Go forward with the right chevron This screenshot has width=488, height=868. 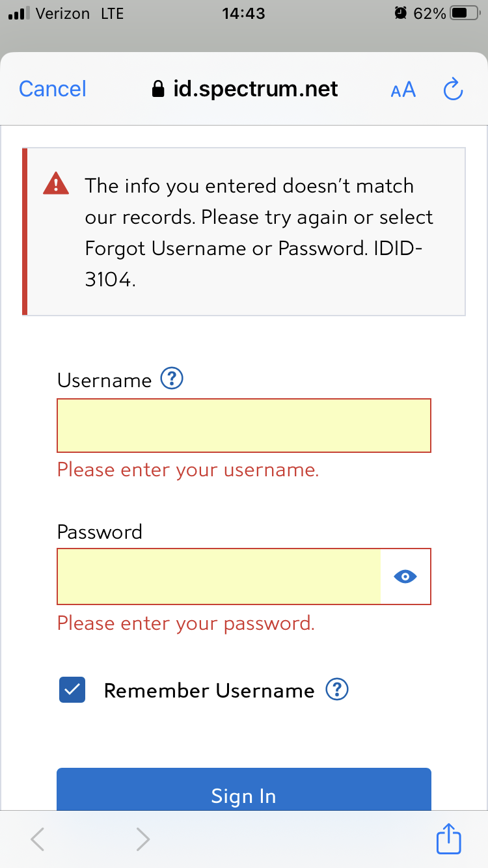pyautogui.click(x=143, y=839)
